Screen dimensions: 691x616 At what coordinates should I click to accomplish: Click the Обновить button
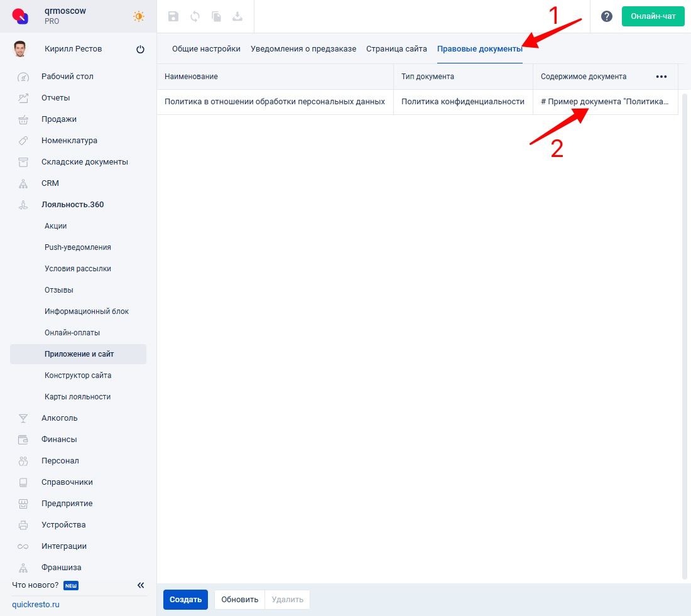tap(239, 600)
